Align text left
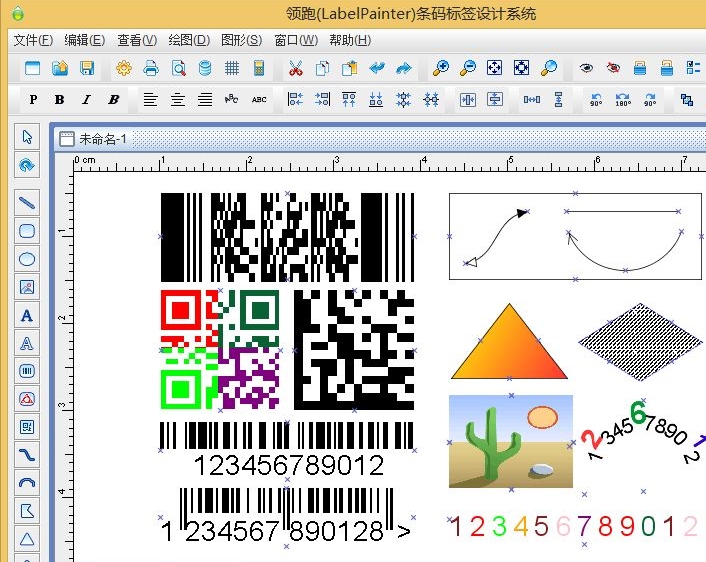 150,100
